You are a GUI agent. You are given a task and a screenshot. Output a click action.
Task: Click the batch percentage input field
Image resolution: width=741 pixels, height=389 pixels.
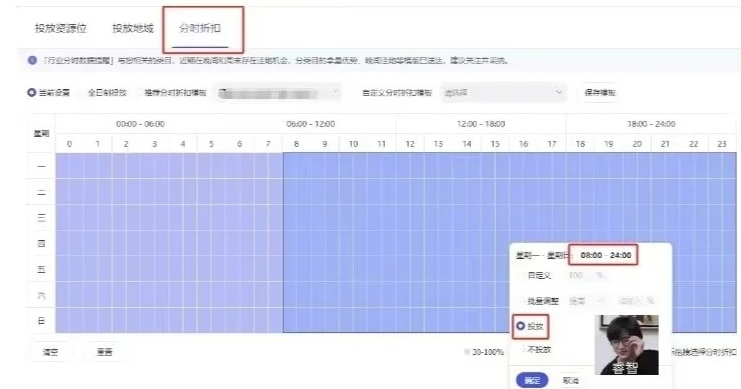tap(636, 301)
